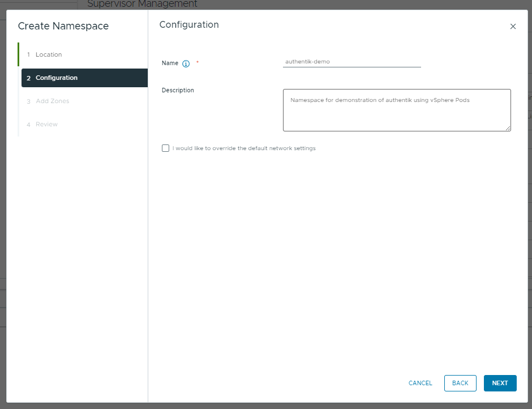Jump to the Add Zones step
The width and height of the screenshot is (532, 409).
[x=52, y=101]
